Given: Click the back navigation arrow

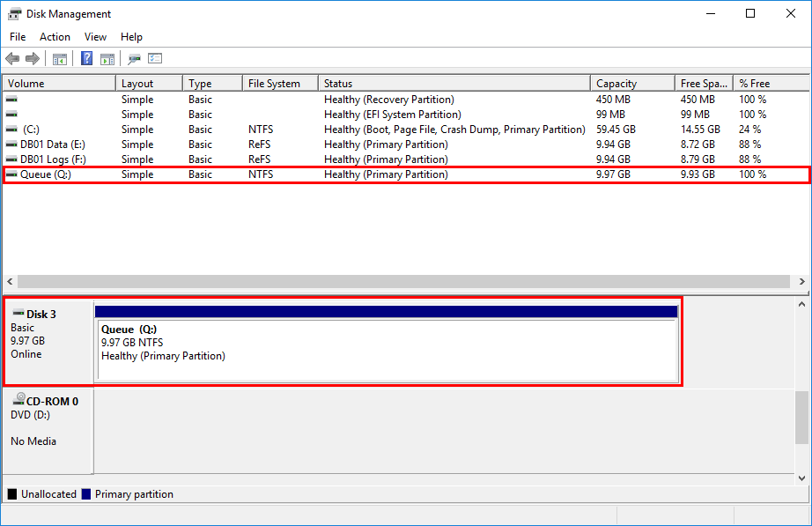Looking at the screenshot, I should click(x=12, y=58).
